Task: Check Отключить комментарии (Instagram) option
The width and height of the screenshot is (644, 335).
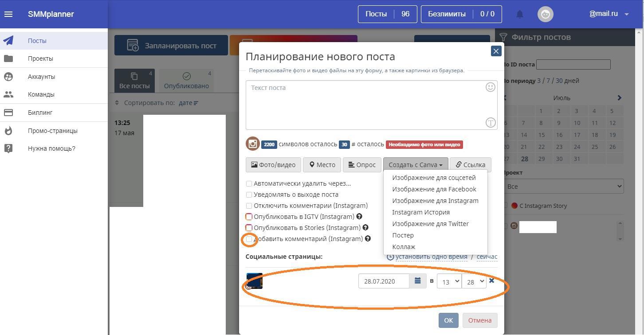Action: (249, 206)
